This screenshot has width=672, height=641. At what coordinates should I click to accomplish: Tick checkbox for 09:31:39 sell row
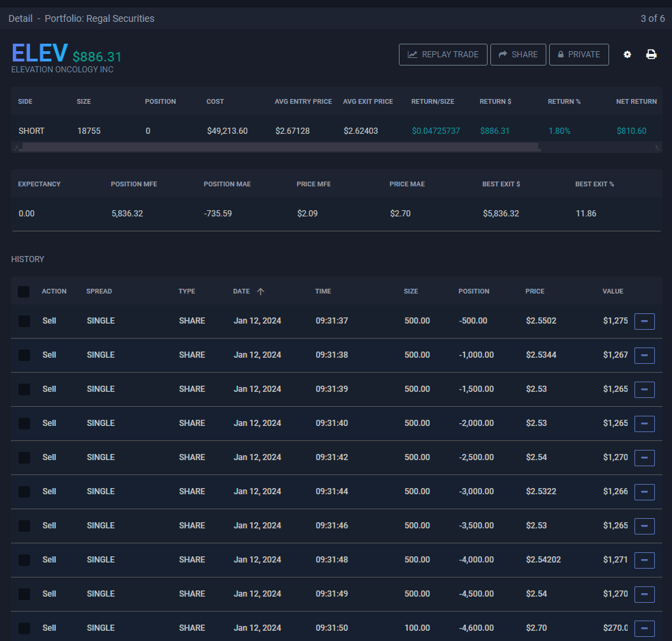click(x=24, y=389)
